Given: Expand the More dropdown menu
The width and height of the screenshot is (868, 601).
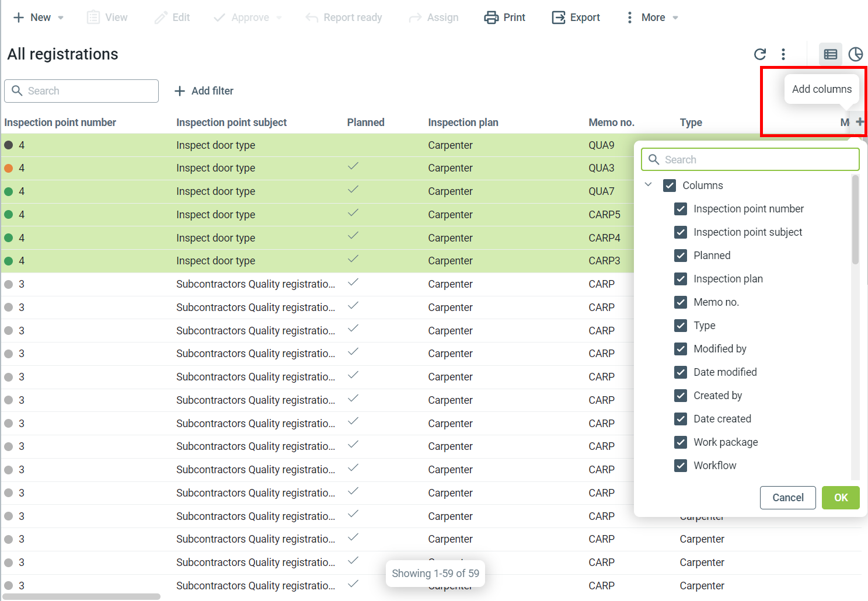Looking at the screenshot, I should coord(675,18).
